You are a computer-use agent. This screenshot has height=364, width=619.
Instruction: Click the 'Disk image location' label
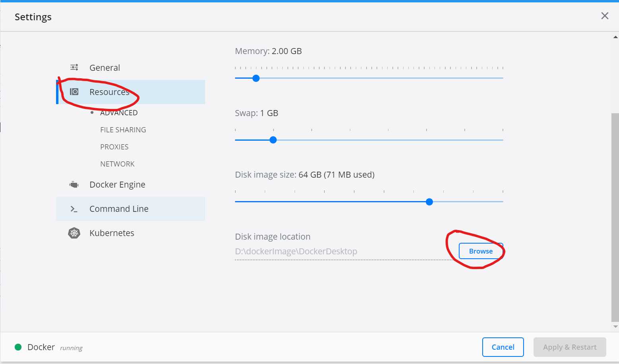coord(273,237)
